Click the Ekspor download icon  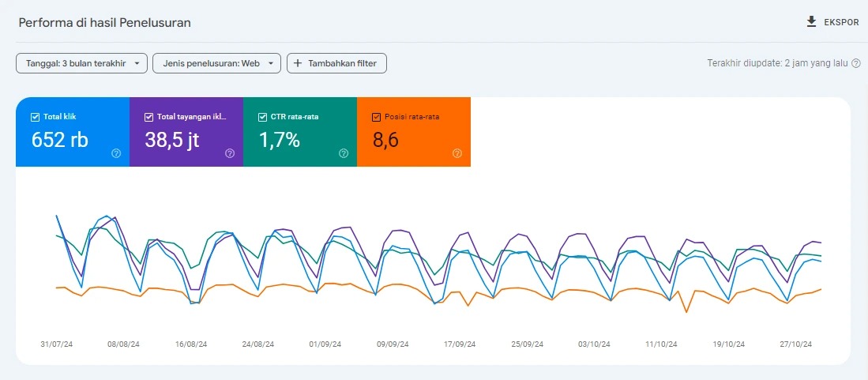811,22
